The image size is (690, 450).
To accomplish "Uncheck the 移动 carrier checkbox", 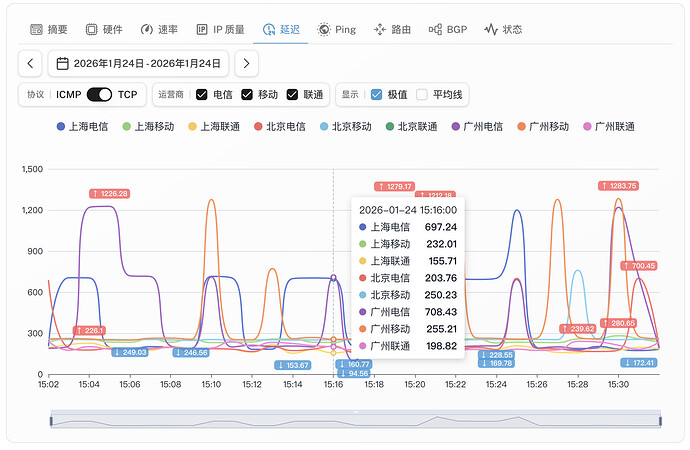I will tap(247, 95).
